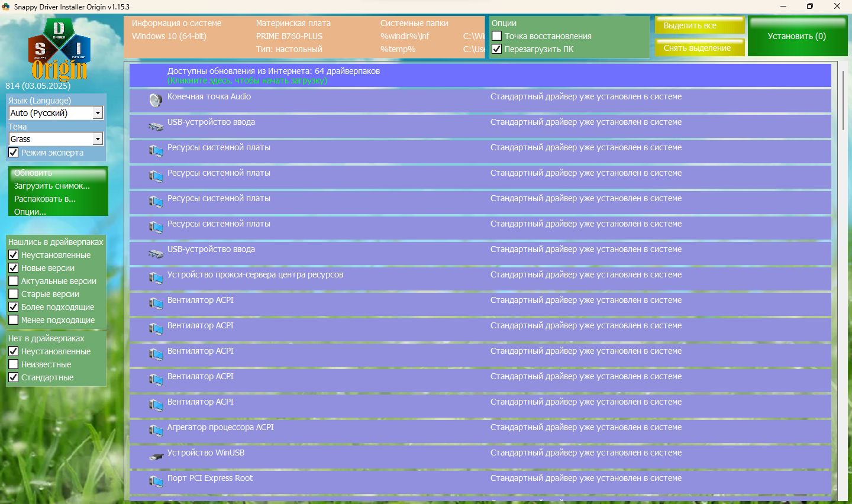Click the icon beside Порт PCI Express Root

coord(156,482)
